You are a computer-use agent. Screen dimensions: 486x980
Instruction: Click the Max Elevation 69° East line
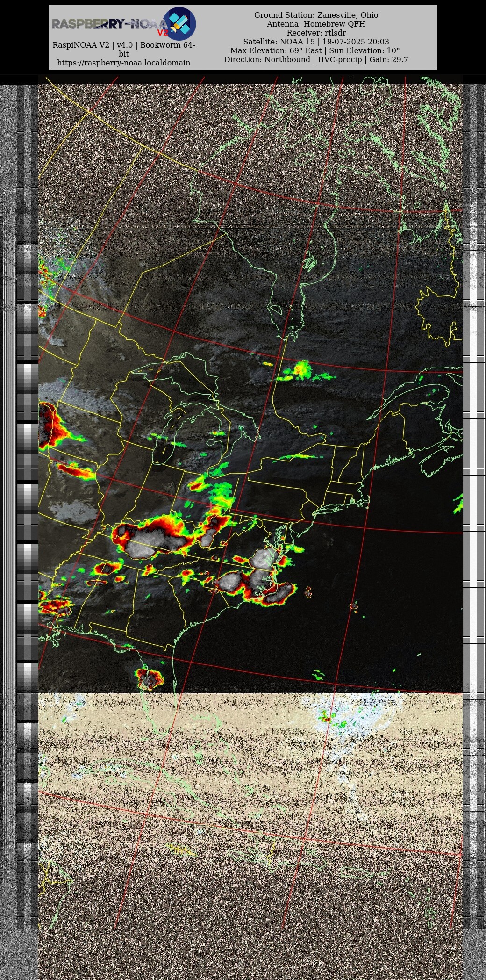315,50
